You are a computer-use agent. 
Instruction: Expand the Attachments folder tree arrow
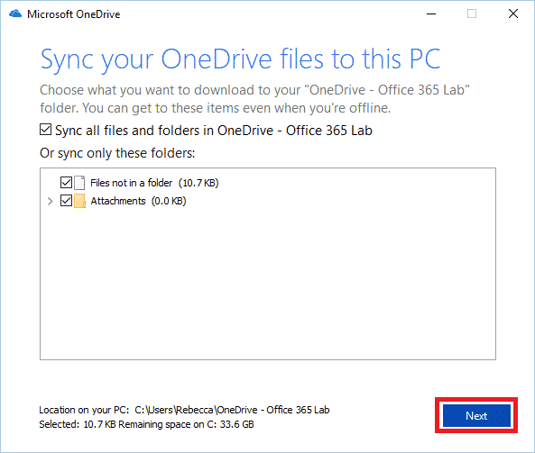coord(50,201)
